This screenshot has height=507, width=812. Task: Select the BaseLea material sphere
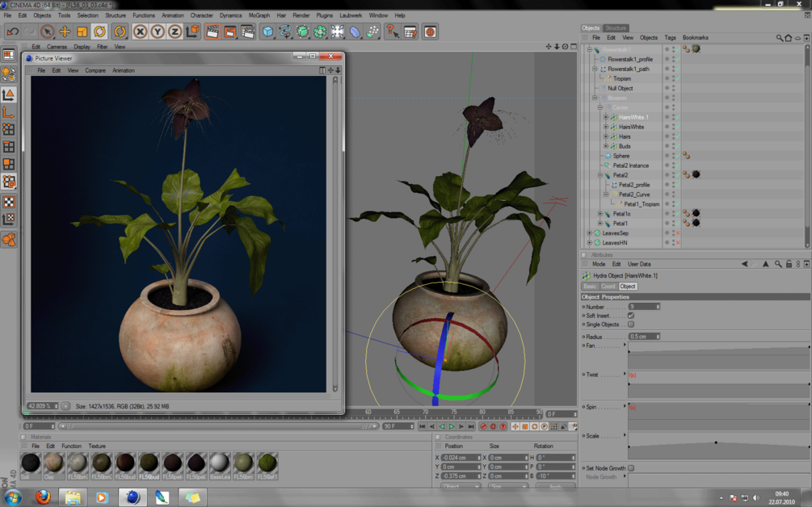click(219, 463)
